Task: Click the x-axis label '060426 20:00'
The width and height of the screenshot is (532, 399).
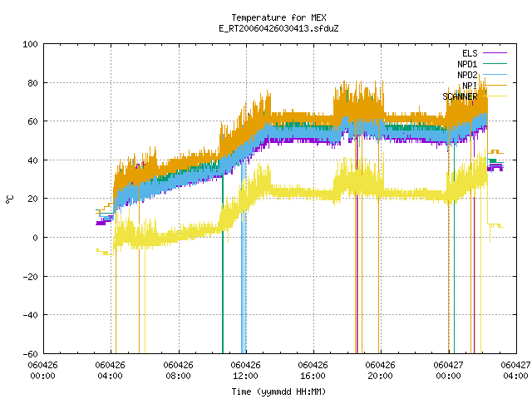Action: [381, 371]
